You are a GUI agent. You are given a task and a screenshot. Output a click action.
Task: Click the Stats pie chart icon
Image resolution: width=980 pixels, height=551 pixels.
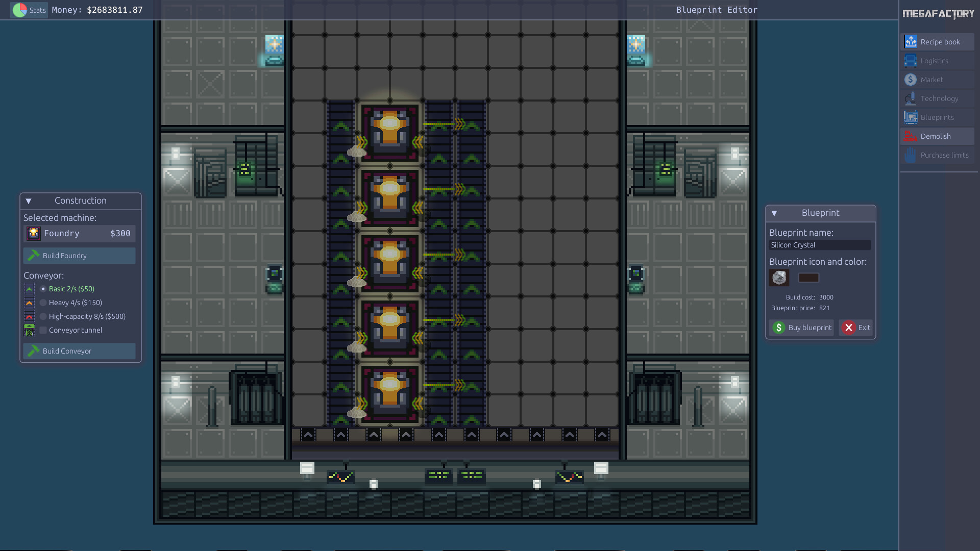pos(19,10)
